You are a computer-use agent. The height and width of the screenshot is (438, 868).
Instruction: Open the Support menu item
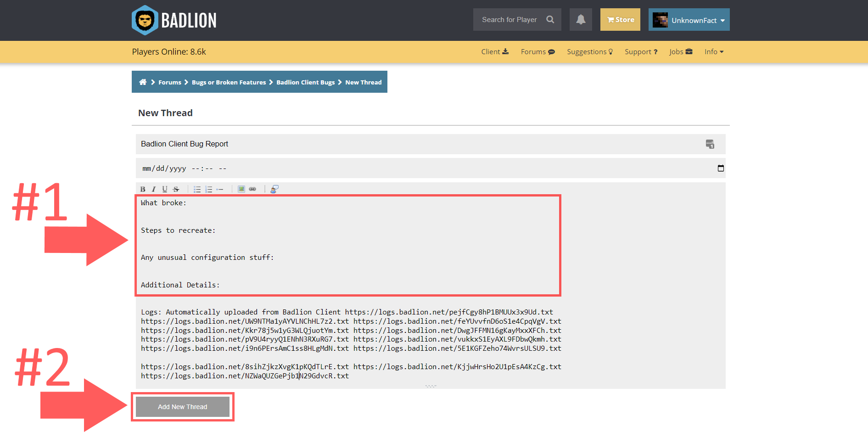coord(641,51)
